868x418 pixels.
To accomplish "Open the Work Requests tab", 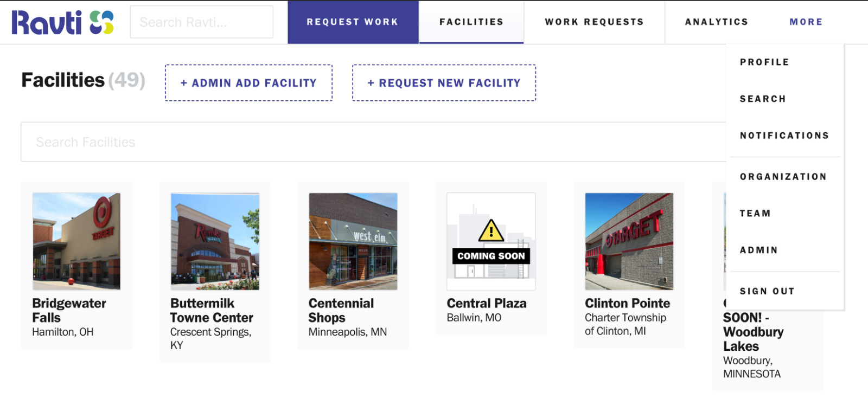I will click(x=595, y=22).
